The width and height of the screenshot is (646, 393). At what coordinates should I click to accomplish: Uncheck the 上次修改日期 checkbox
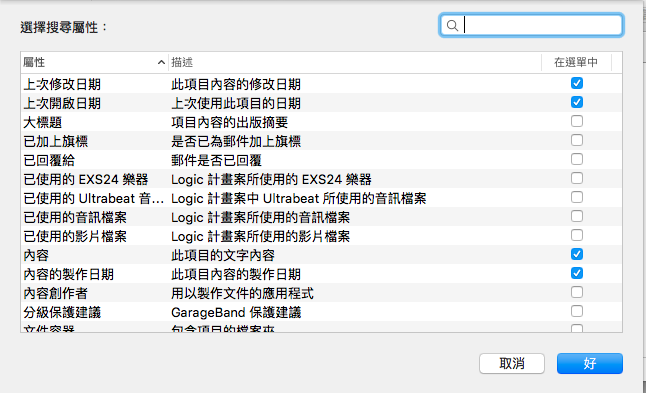tap(577, 83)
